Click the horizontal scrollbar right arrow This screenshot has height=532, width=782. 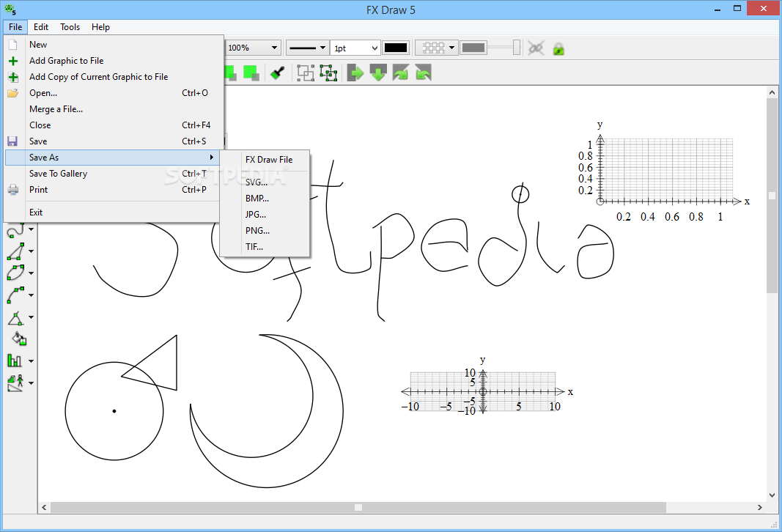coord(759,508)
